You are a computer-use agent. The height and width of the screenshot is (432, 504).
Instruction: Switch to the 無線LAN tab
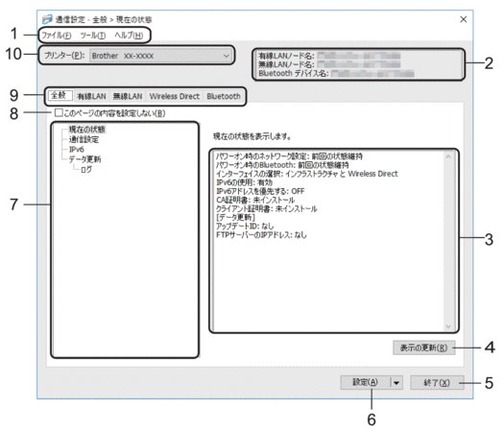pyautogui.click(x=128, y=96)
